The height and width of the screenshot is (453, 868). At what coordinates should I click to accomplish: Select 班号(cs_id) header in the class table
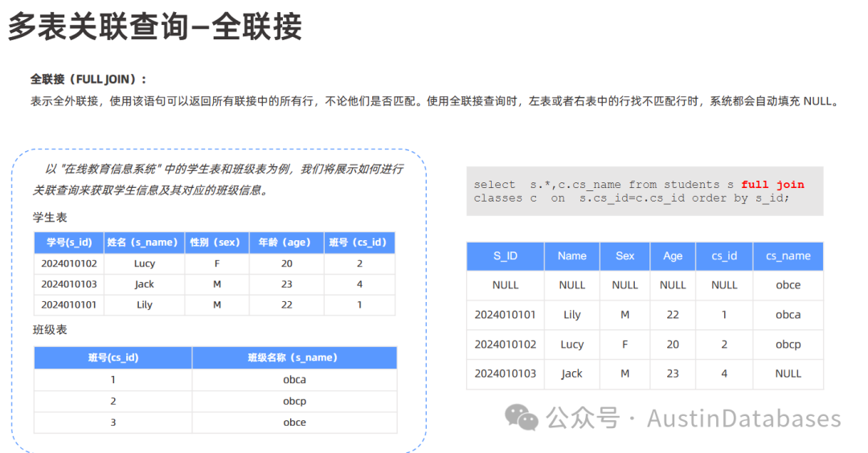pos(113,357)
